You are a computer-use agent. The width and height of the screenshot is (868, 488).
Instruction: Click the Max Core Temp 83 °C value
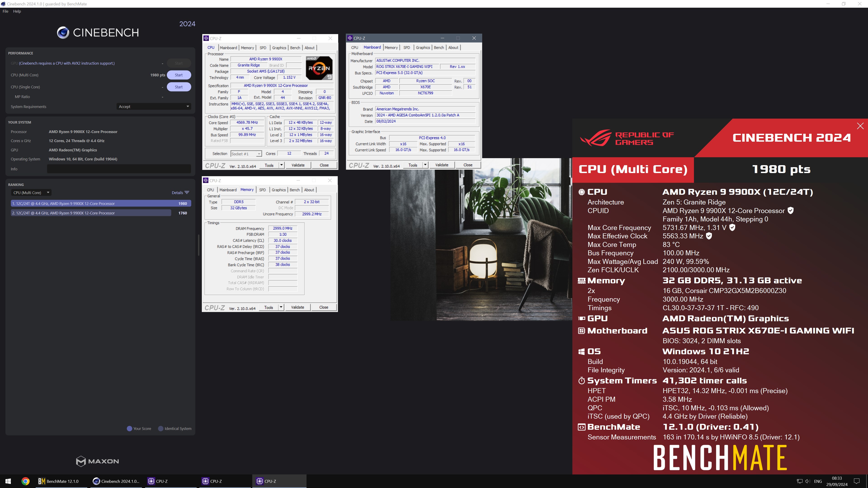click(671, 244)
